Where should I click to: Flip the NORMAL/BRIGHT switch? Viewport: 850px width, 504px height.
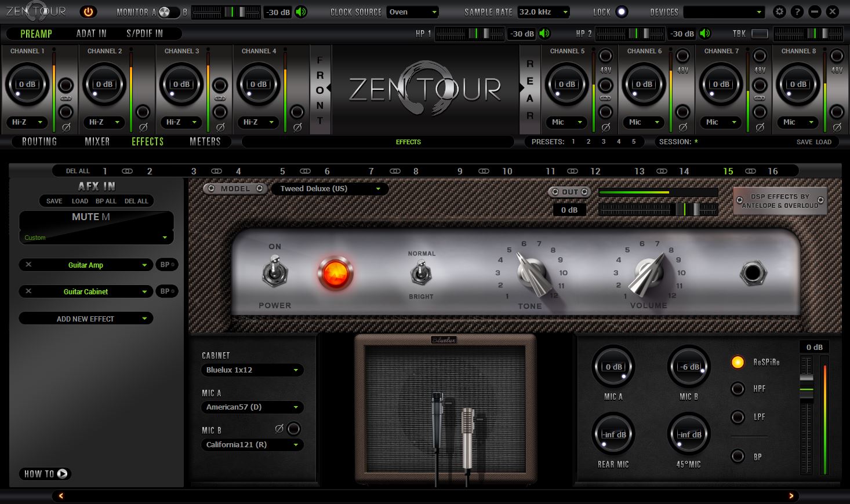tap(421, 272)
